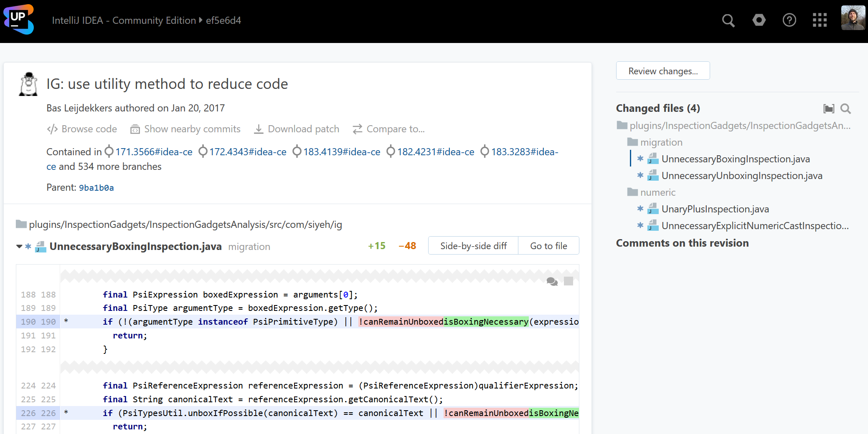Switch to Side-by-side diff view
868x434 pixels.
pos(473,246)
